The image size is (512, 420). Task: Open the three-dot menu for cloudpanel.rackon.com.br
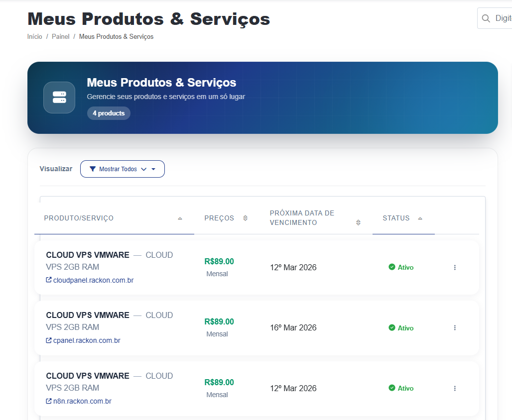click(x=455, y=268)
